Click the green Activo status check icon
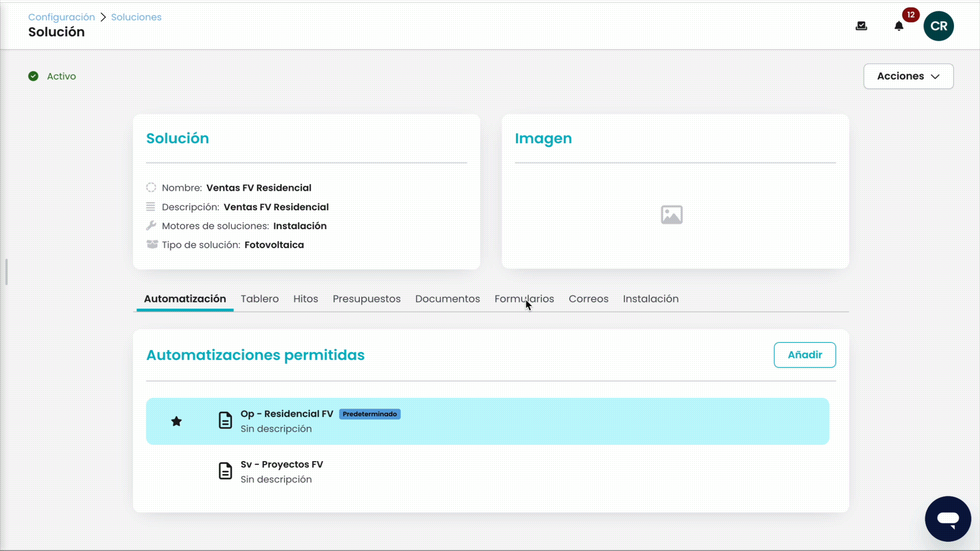 coord(33,76)
